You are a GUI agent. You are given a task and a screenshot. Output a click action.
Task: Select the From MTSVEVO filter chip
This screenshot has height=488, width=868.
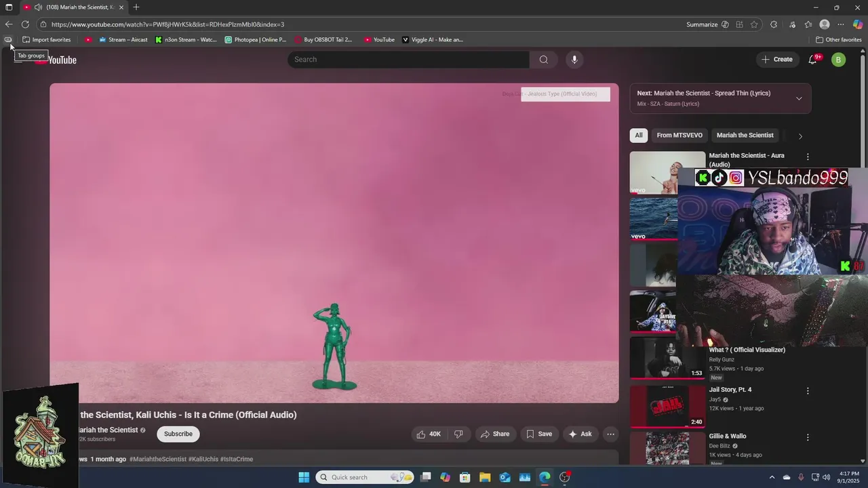(679, 136)
